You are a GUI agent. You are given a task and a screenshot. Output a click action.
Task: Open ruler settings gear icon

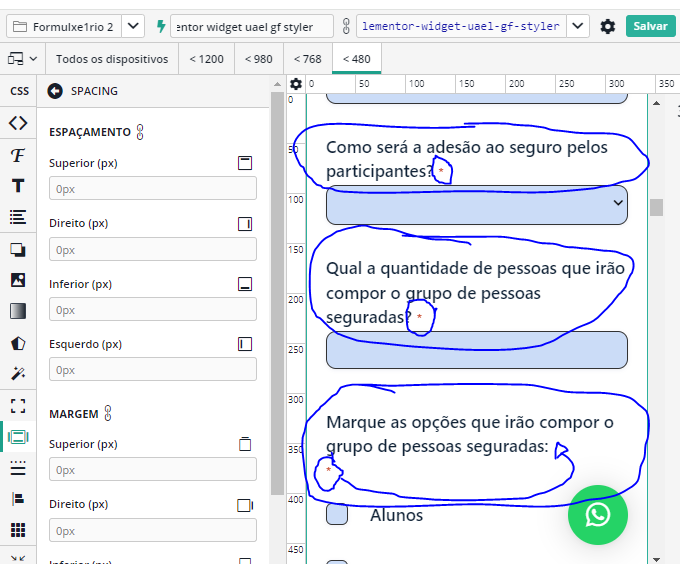[x=296, y=84]
